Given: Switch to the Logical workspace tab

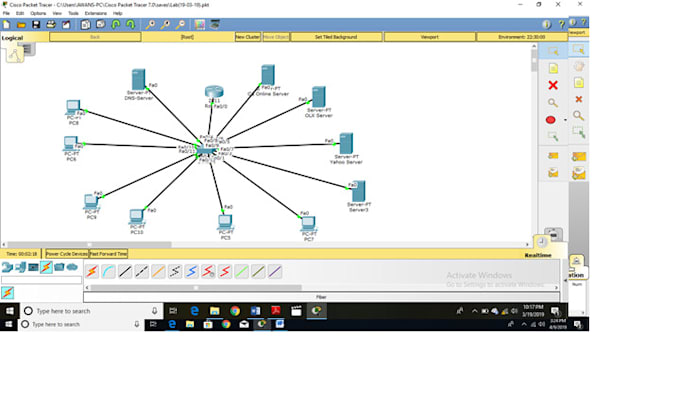Looking at the screenshot, I should (x=12, y=38).
